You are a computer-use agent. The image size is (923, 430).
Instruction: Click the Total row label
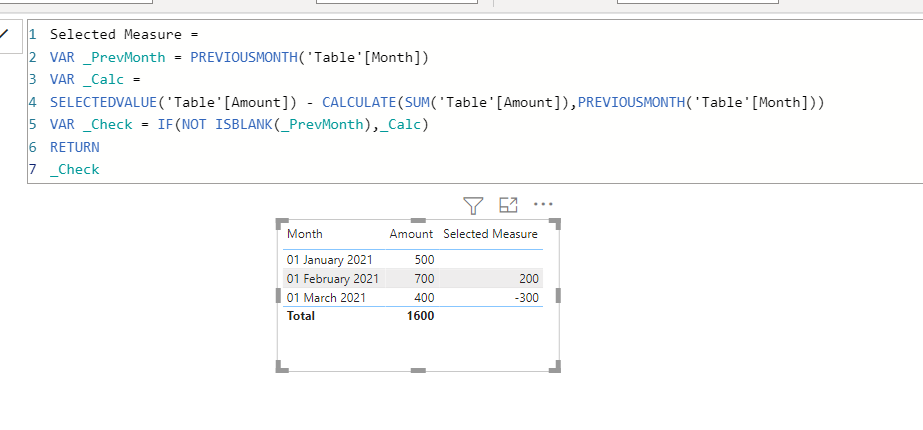pyautogui.click(x=301, y=316)
